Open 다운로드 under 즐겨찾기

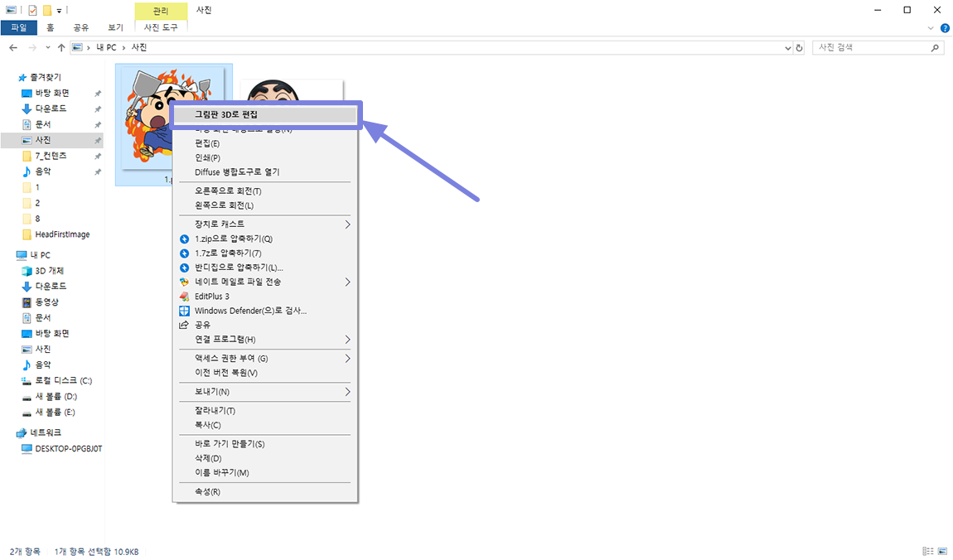tap(51, 109)
